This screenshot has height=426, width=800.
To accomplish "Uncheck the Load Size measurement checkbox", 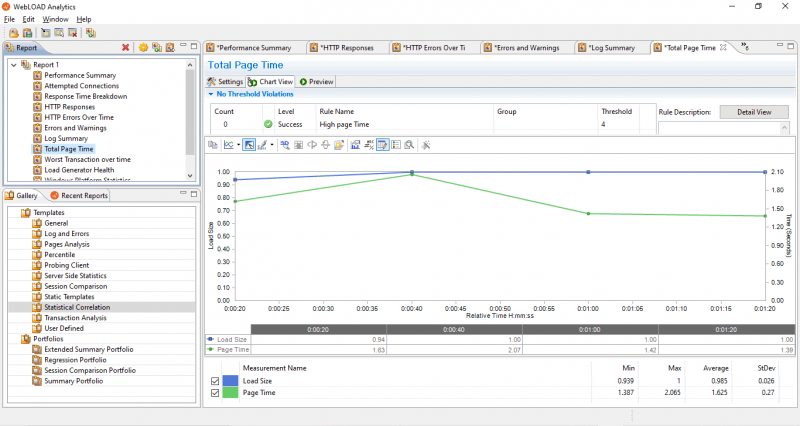I will click(216, 381).
